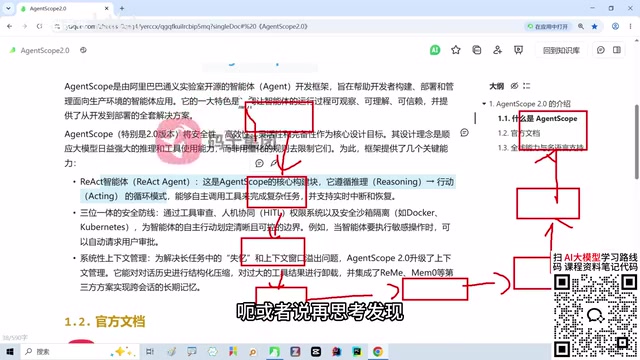The height and width of the screenshot is (360, 640).
Task: Open a new browser tab
Action: tap(122, 8)
